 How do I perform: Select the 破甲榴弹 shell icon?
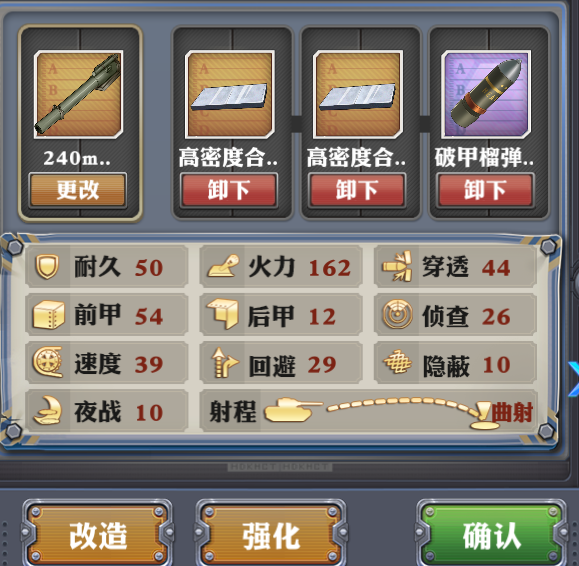click(x=486, y=95)
